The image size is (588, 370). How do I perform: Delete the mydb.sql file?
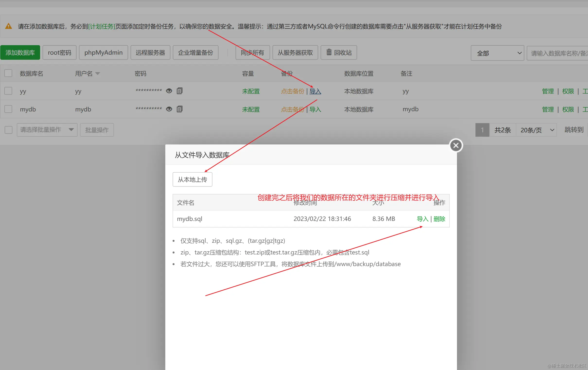439,219
